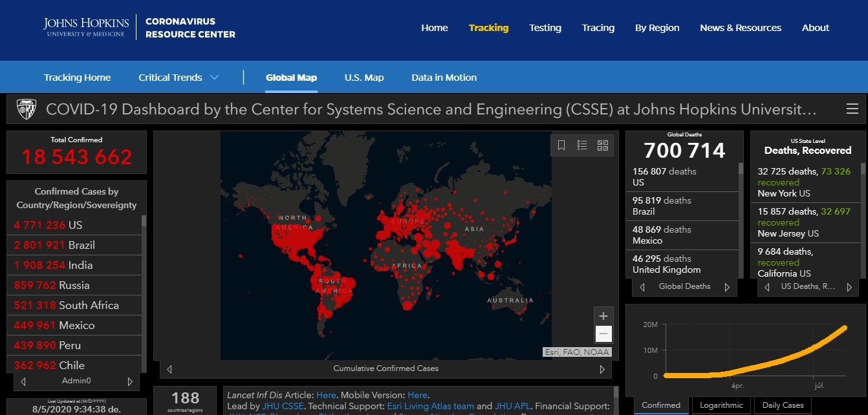Zoom out on the map

click(603, 334)
